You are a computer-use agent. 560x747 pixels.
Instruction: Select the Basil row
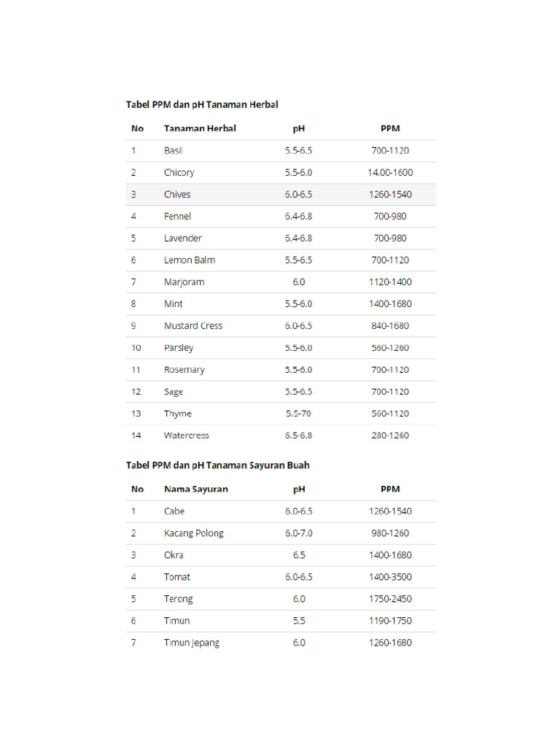click(281, 150)
